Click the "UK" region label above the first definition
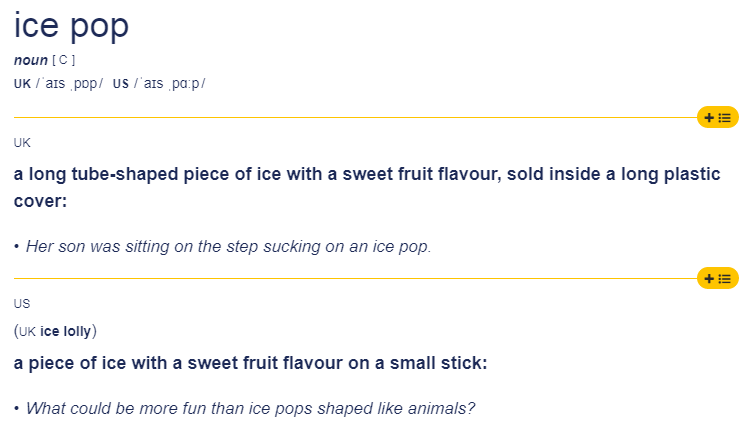 point(22,143)
